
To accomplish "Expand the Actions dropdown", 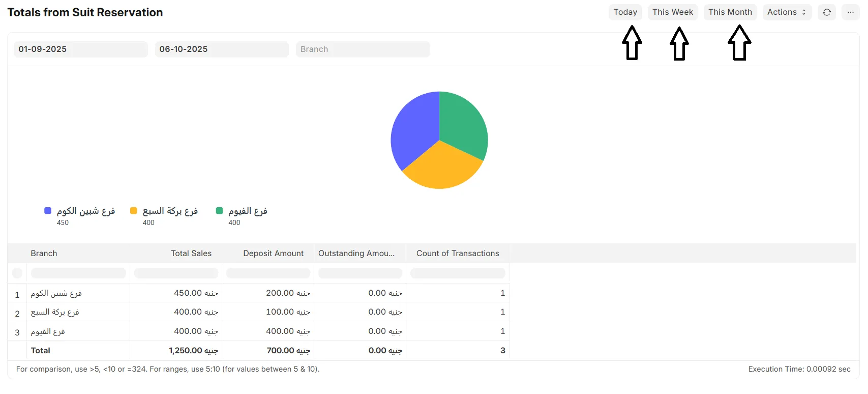I will click(x=787, y=12).
